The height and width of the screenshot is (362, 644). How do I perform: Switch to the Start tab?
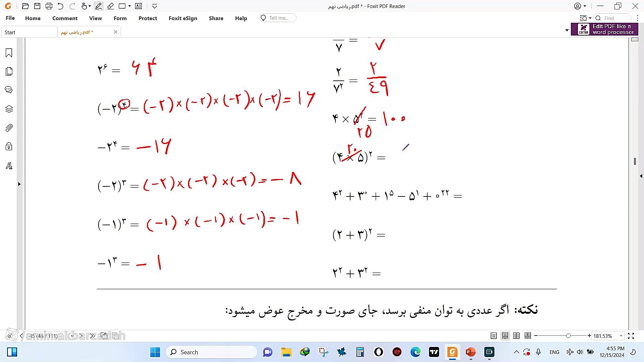coord(10,32)
